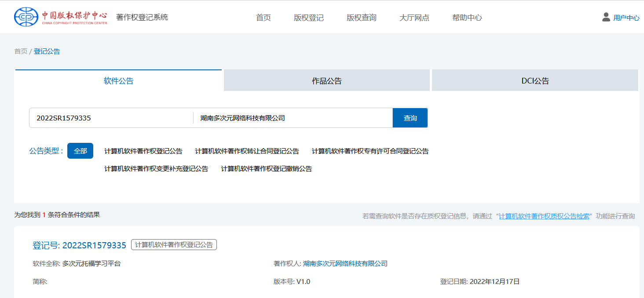Open 大厅网点 navigation item
The image size is (644, 298).
click(x=414, y=18)
